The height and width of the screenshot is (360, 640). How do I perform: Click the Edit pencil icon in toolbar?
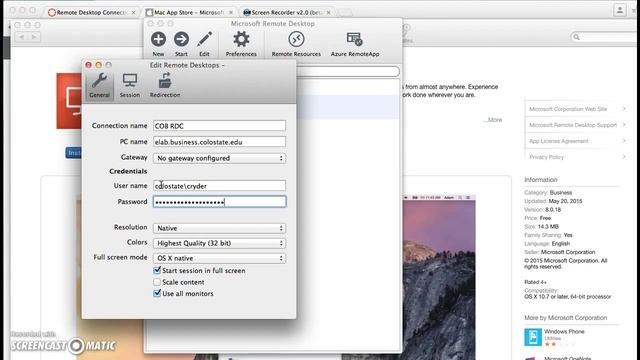tap(204, 40)
